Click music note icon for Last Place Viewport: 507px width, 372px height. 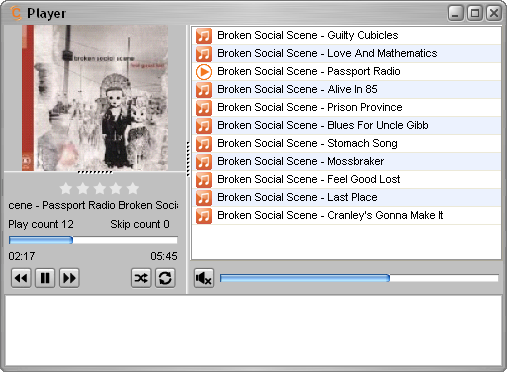204,198
